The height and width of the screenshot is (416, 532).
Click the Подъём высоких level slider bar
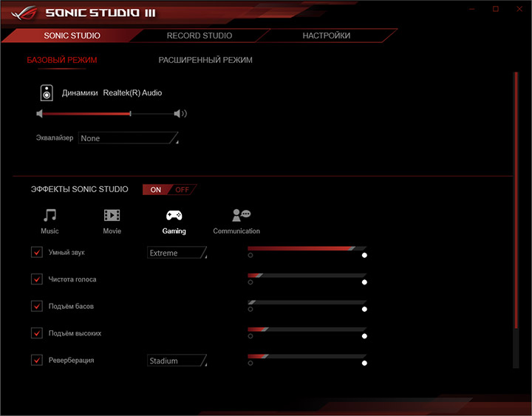coord(307,330)
